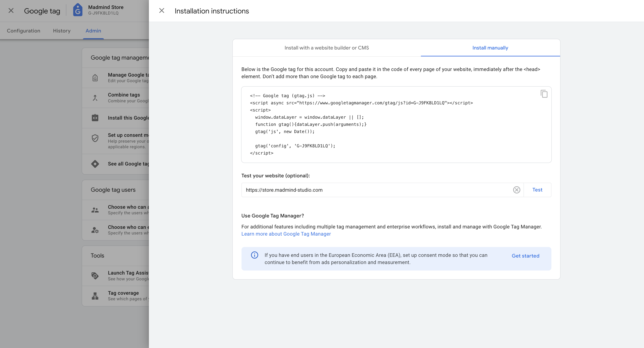This screenshot has height=348, width=644.
Task: Open Launch Tag Assistant tool icon
Action: point(95,276)
